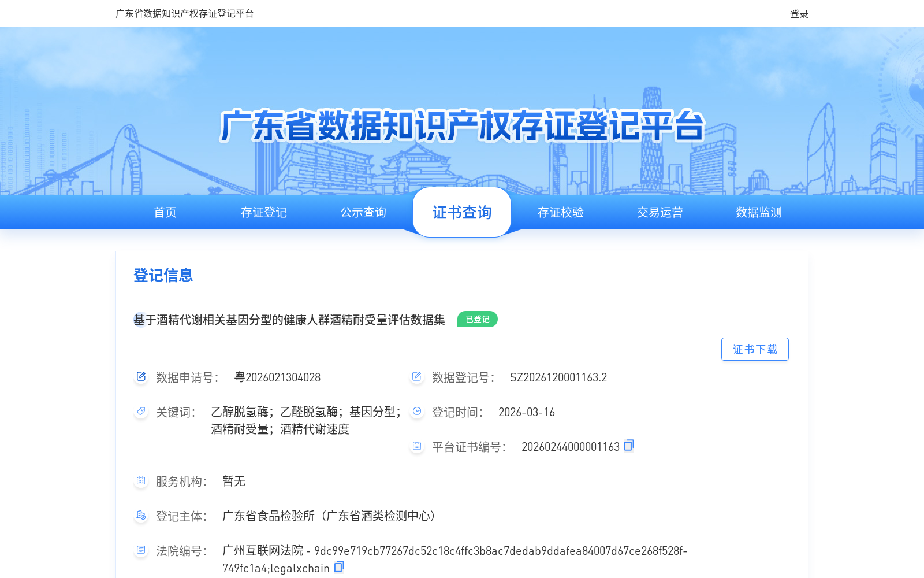The height and width of the screenshot is (578, 924).
Task: Open the 存证登记 navigation tab
Action: pyautogui.click(x=264, y=213)
